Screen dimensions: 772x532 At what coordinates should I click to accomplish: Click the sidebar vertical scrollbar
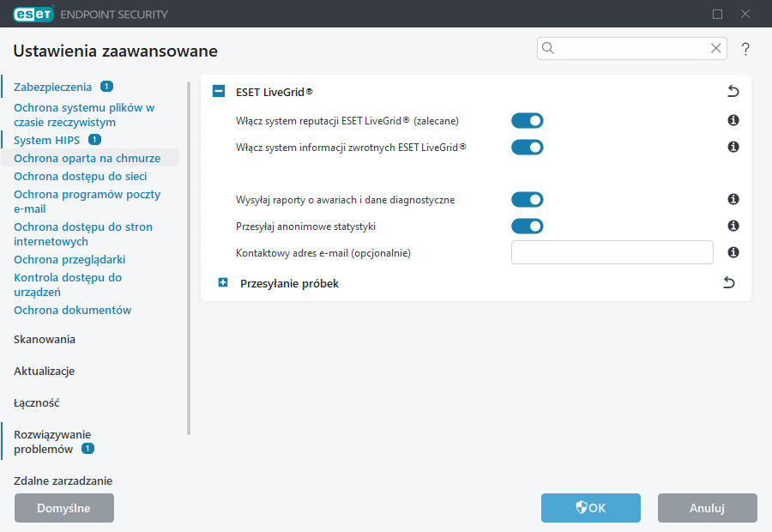pos(189,258)
